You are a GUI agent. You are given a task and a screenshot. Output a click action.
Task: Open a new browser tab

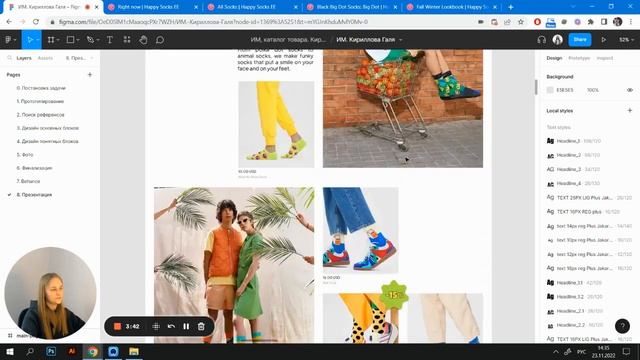point(511,7)
